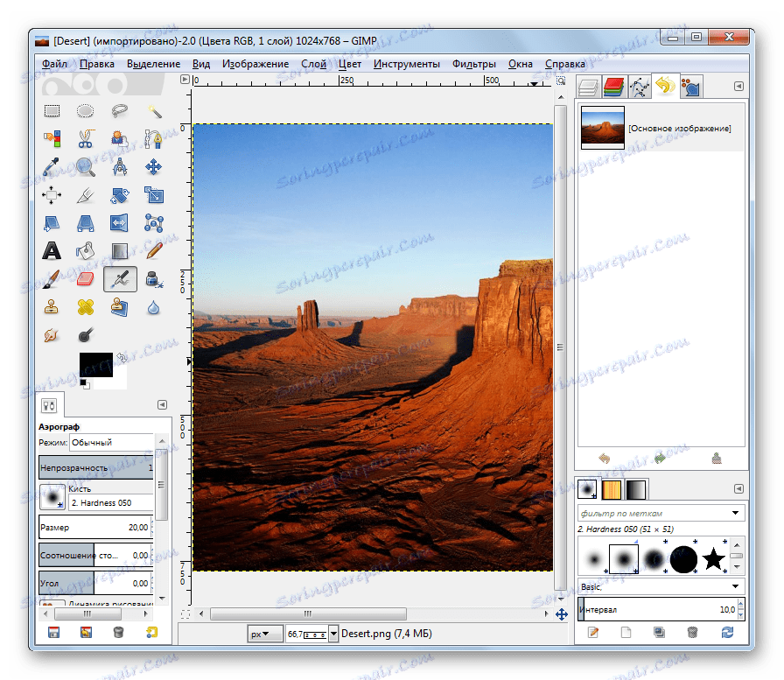Select the Eraser tool
The height and width of the screenshot is (680, 784).
pos(86,279)
